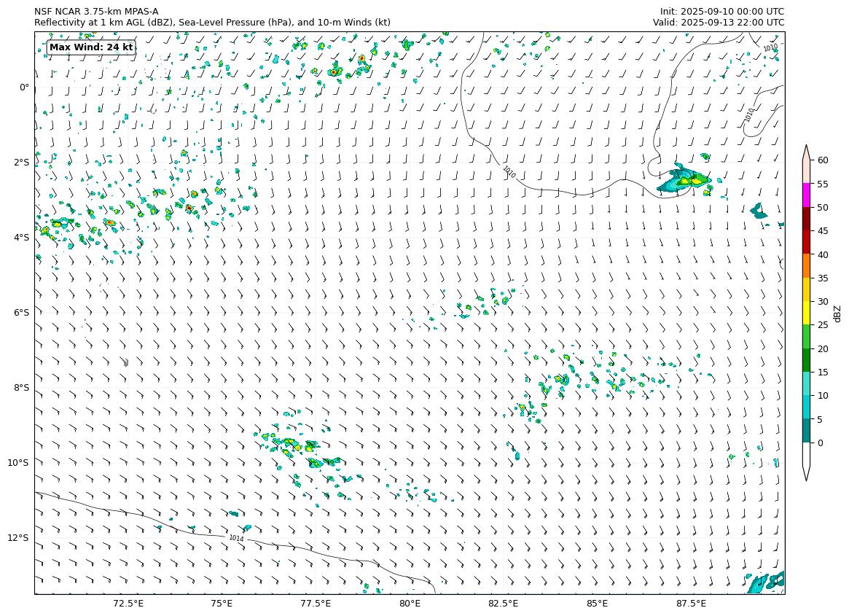Click the 80°E longitude axis label

pos(410,604)
